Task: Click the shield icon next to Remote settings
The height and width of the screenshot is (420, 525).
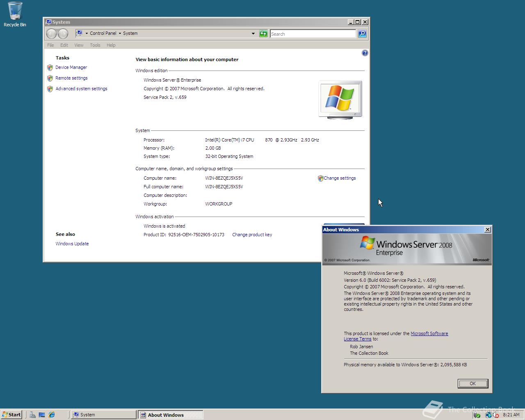Action: [x=50, y=78]
